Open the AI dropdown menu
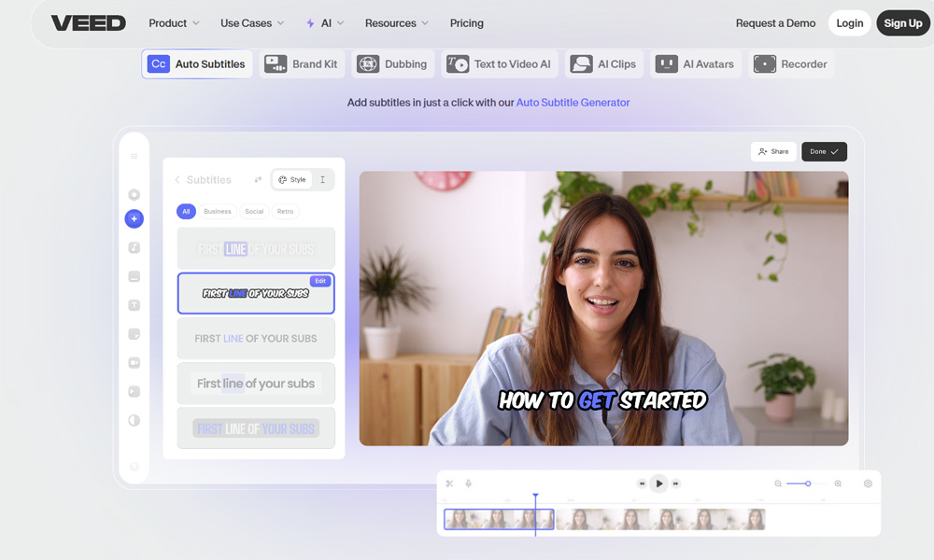 click(x=325, y=23)
